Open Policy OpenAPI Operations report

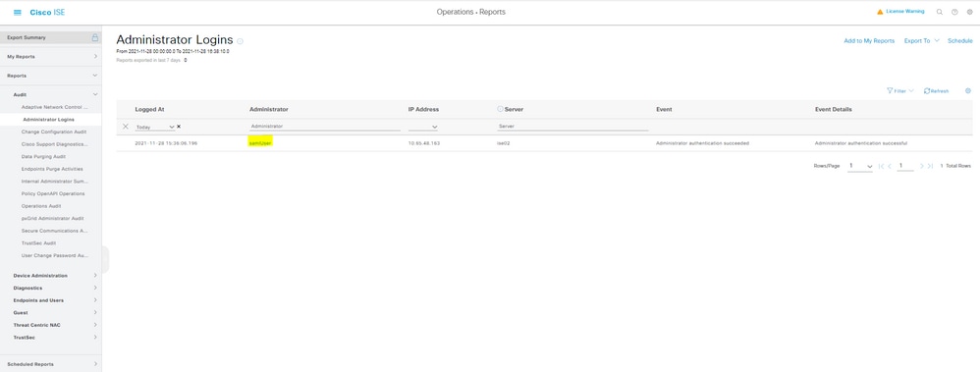(53, 193)
